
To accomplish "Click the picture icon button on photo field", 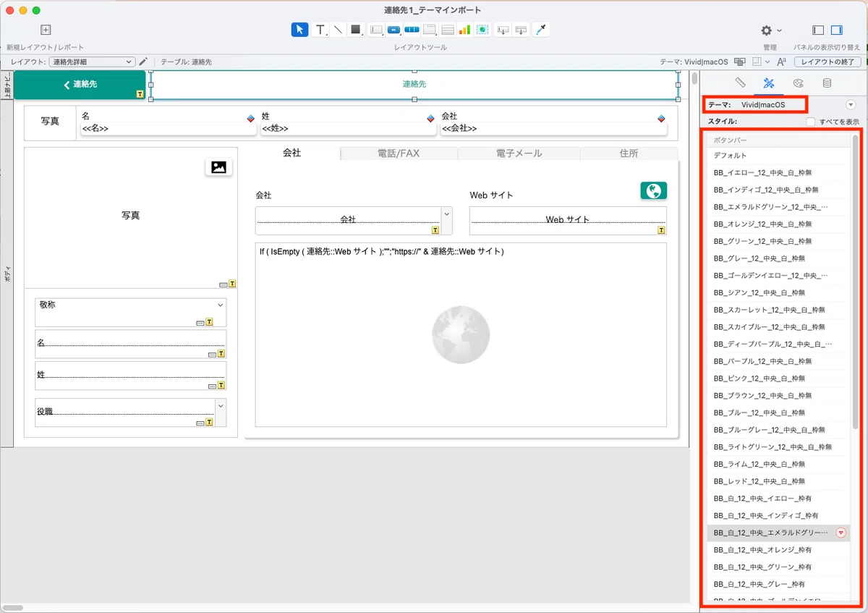I will pos(218,167).
